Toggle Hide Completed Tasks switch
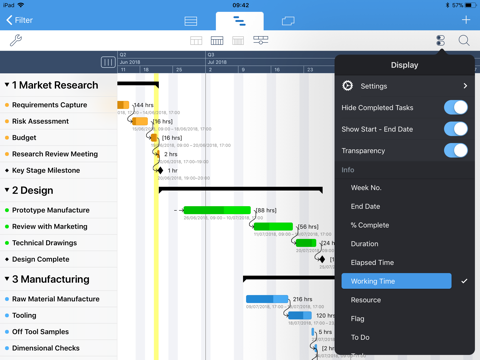 click(x=456, y=108)
